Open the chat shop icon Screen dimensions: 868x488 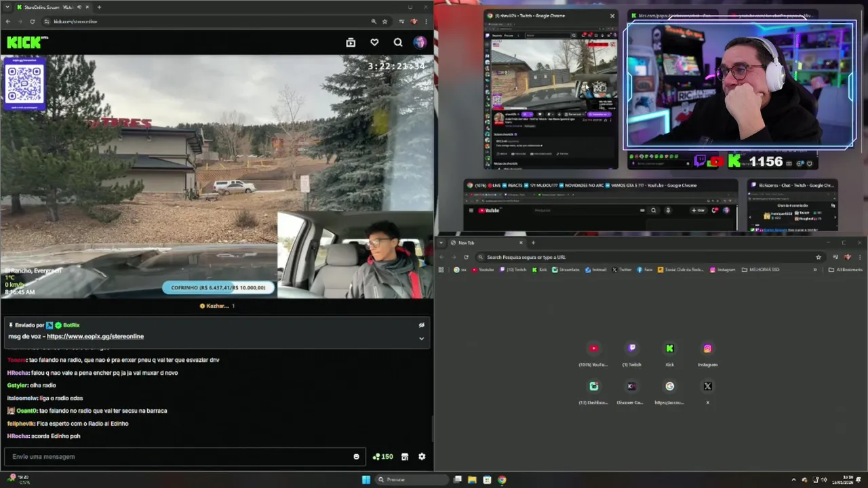point(405,457)
